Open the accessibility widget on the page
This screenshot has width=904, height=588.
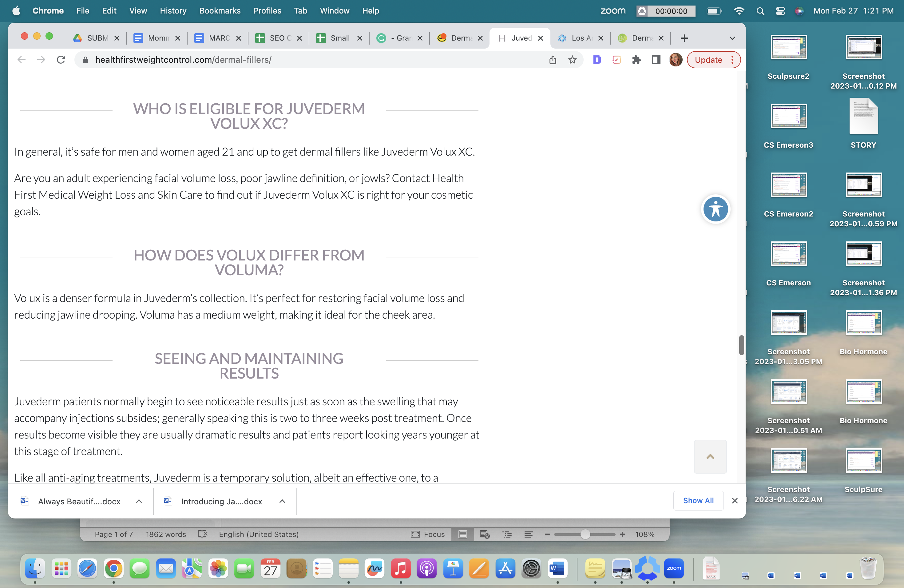point(715,209)
